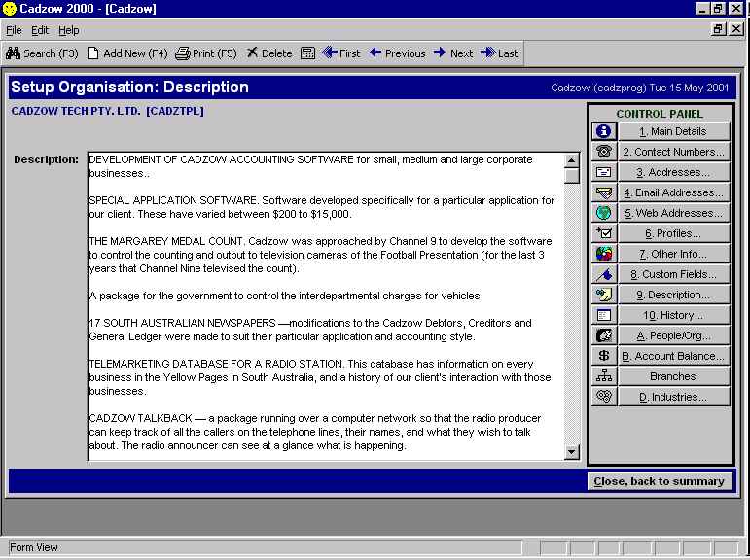Click the Addresses card icon

(604, 172)
